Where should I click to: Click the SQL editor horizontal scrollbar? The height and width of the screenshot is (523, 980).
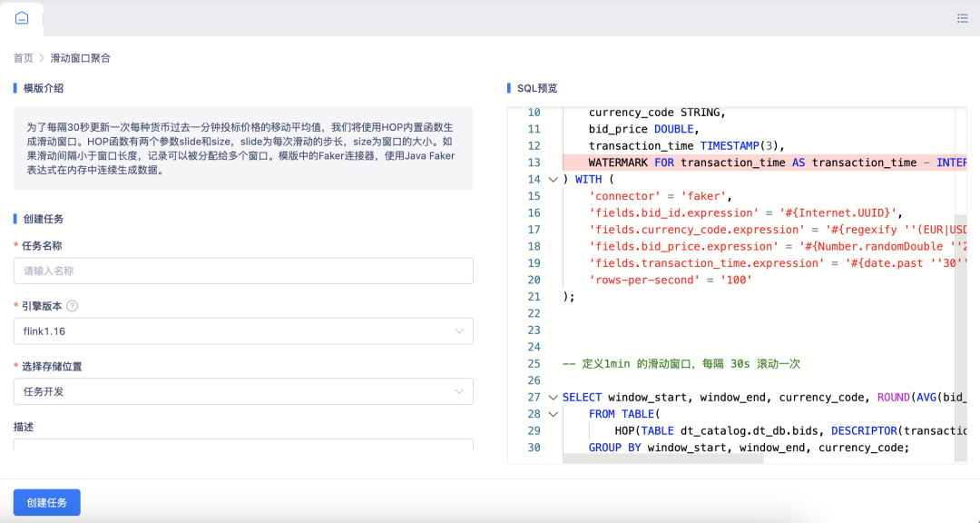[662, 459]
